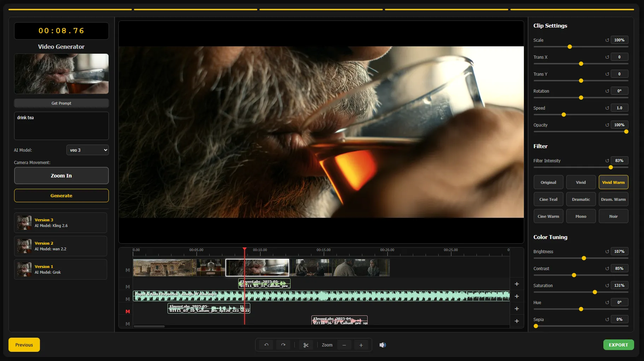Image resolution: width=644 pixels, height=361 pixels.
Task: Click the zoom out minus button
Action: 344,345
